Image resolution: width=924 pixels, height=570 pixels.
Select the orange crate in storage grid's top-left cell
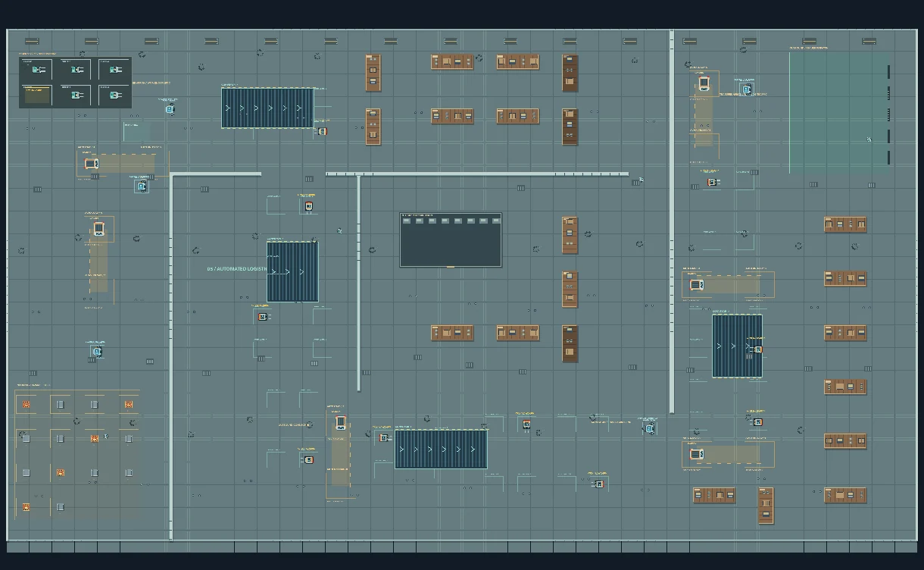pos(27,405)
